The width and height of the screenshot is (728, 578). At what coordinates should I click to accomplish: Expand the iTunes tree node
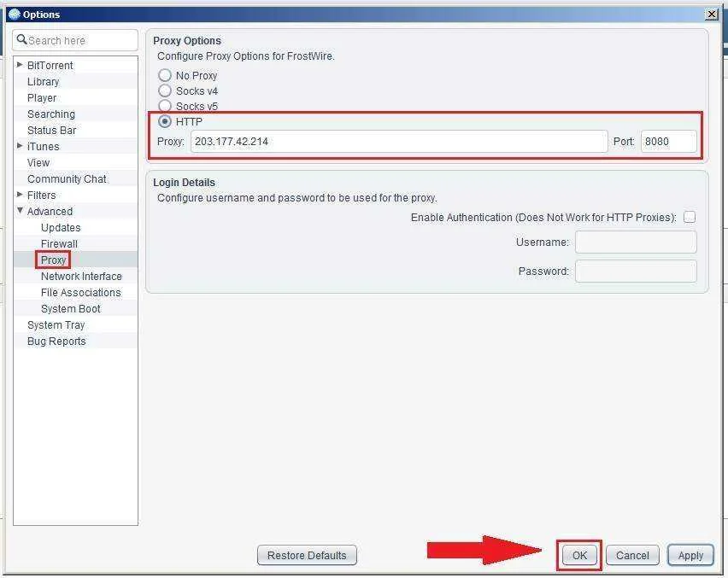point(20,146)
